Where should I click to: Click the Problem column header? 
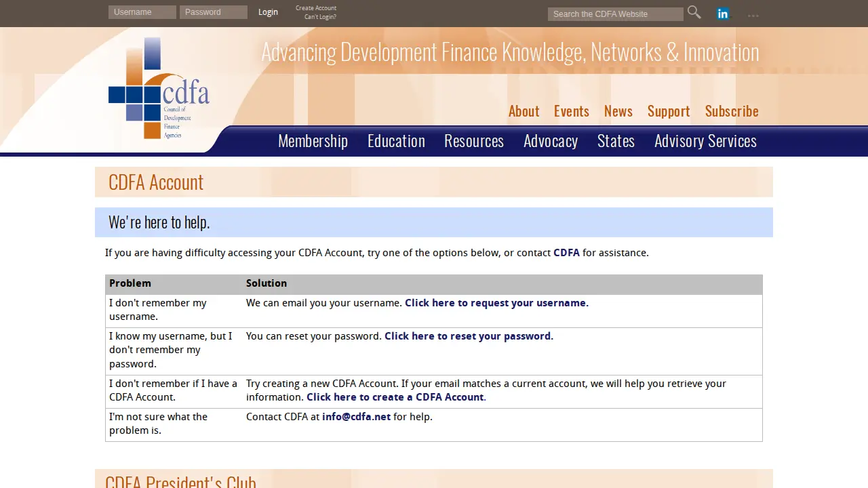(x=174, y=284)
